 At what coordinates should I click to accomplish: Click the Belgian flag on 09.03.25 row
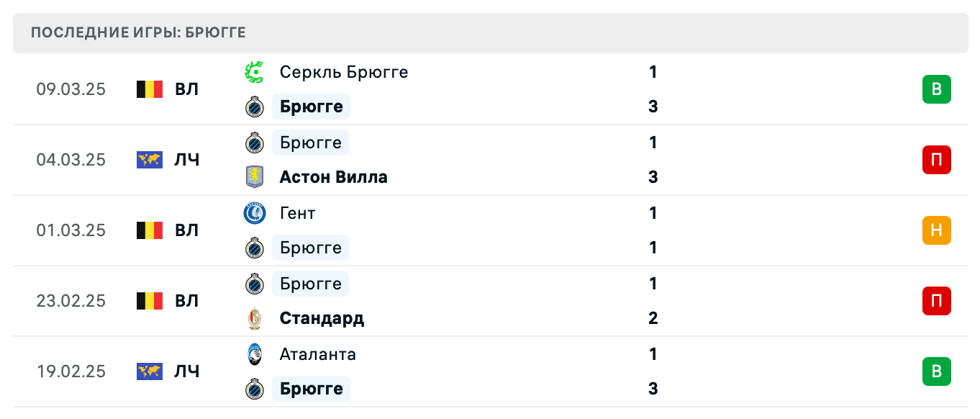pyautogui.click(x=150, y=89)
